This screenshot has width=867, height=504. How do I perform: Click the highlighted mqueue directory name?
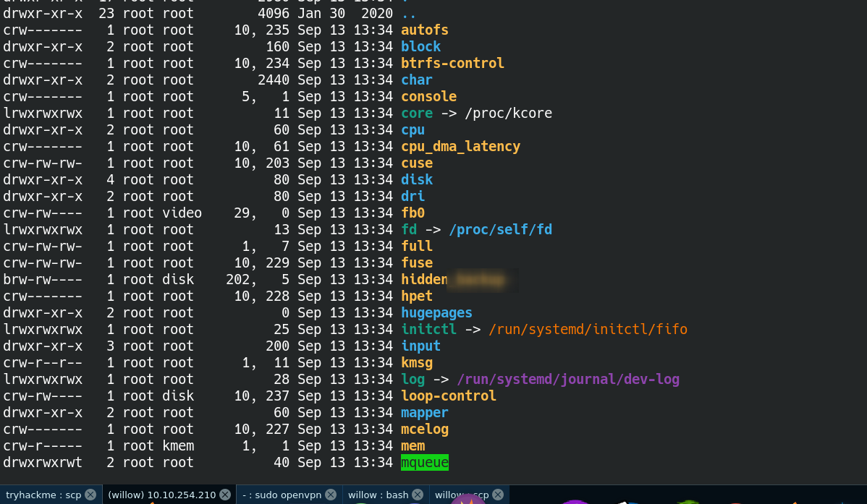[425, 463]
